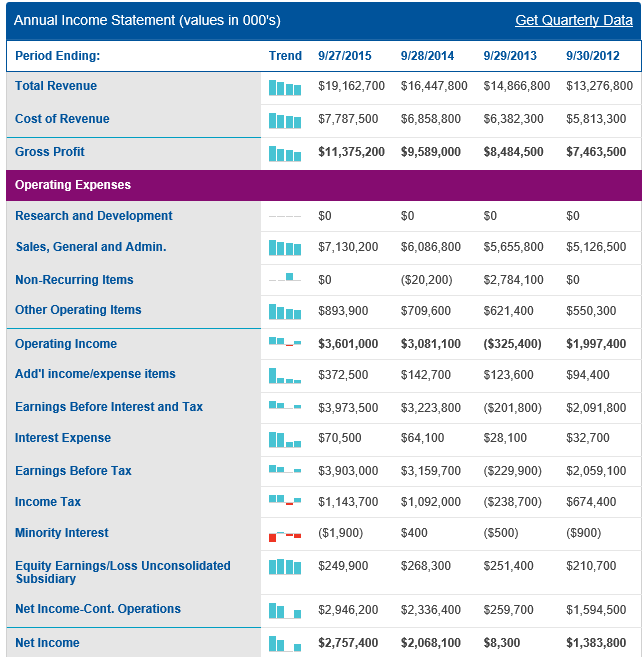Select the 9/27/2015 column header
643x657 pixels.
343,56
